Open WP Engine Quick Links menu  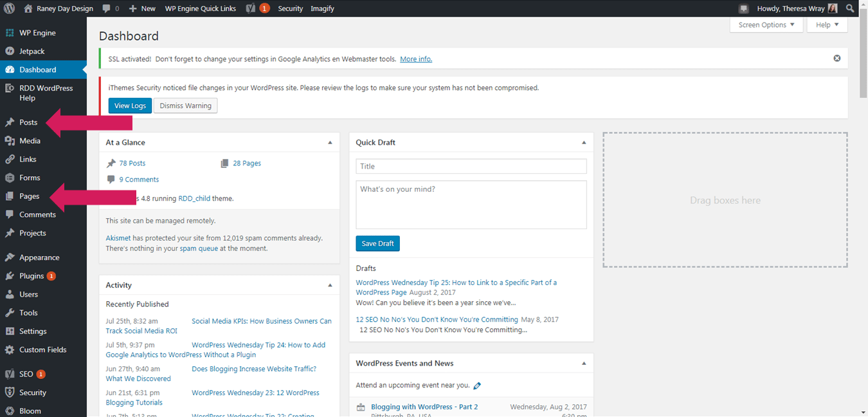[x=201, y=8]
